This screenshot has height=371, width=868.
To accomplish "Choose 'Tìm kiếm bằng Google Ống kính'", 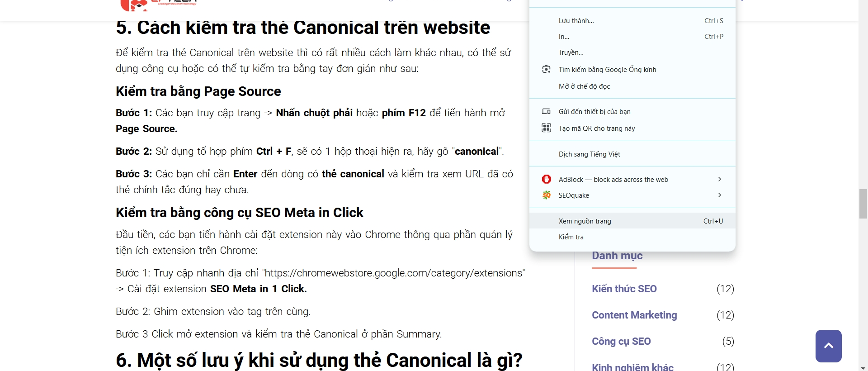I will click(x=632, y=69).
